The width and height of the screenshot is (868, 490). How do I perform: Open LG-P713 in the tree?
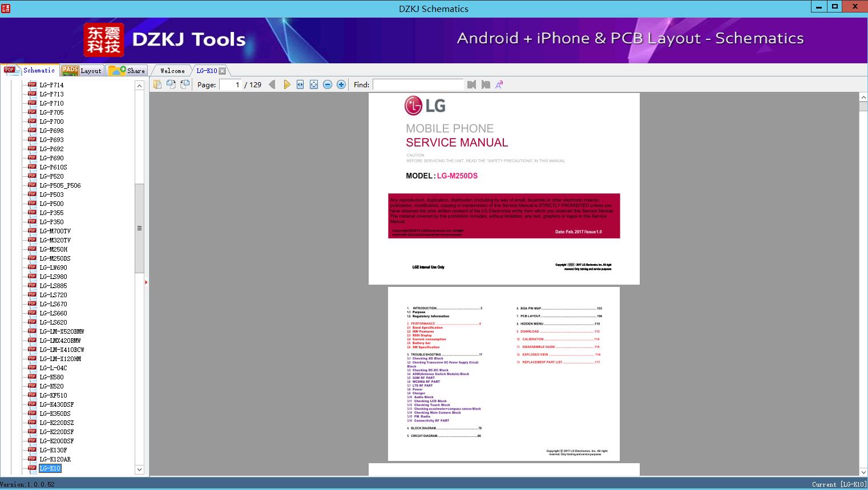coord(51,94)
